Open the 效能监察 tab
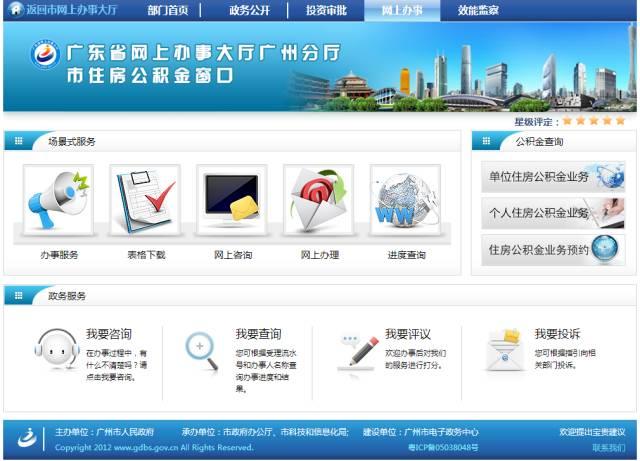Image resolution: width=640 pixels, height=461 pixels. point(478,10)
